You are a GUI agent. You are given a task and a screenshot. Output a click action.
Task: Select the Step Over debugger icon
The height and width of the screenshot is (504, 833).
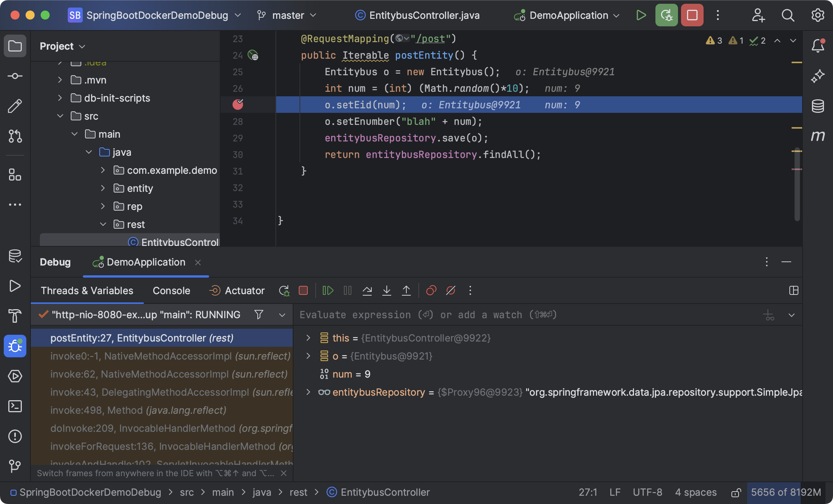tap(367, 290)
